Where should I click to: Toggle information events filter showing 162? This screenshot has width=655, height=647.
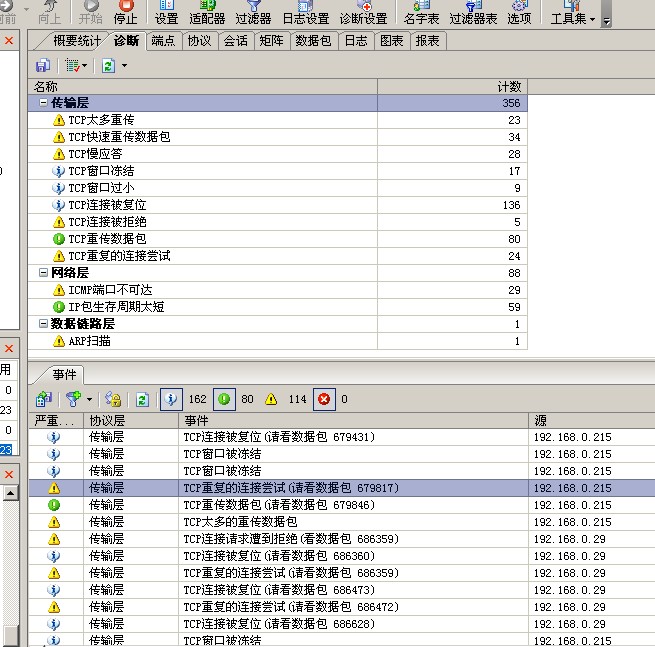click(x=171, y=399)
